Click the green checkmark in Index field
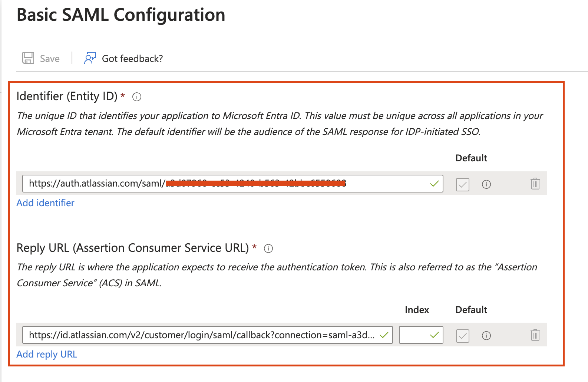Image resolution: width=588 pixels, height=382 pixels. 435,335
